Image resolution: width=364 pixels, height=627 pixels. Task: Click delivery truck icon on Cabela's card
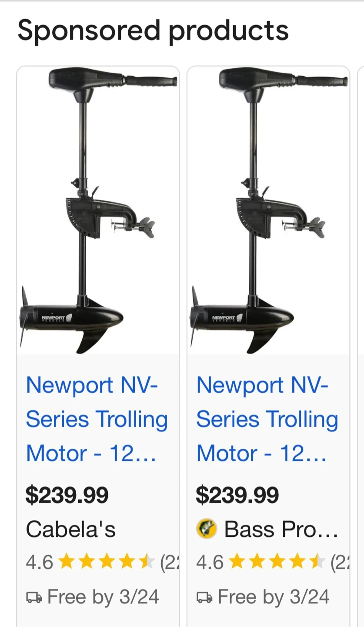point(34,597)
